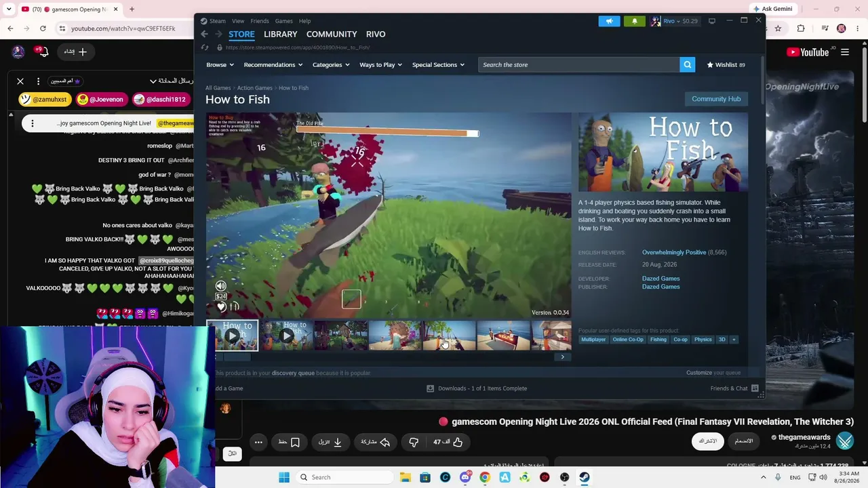Open the Ask Gemini button in Chrome
This screenshot has height=488, width=868.
tap(772, 9)
